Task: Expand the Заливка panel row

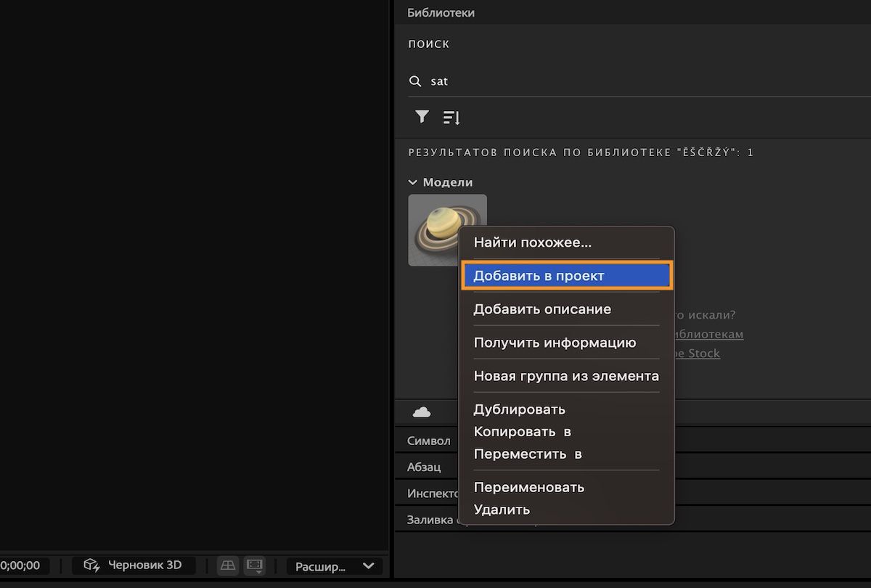Action: coord(433,519)
